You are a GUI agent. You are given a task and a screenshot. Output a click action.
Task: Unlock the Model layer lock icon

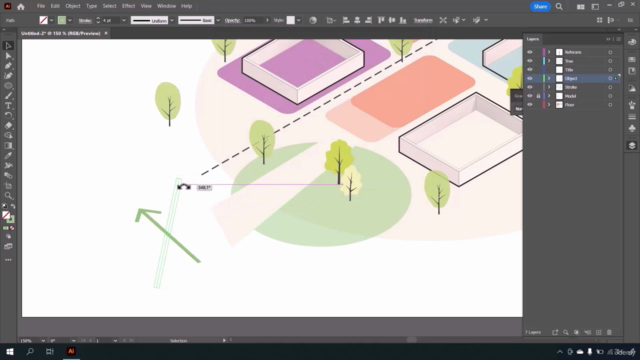tap(538, 96)
